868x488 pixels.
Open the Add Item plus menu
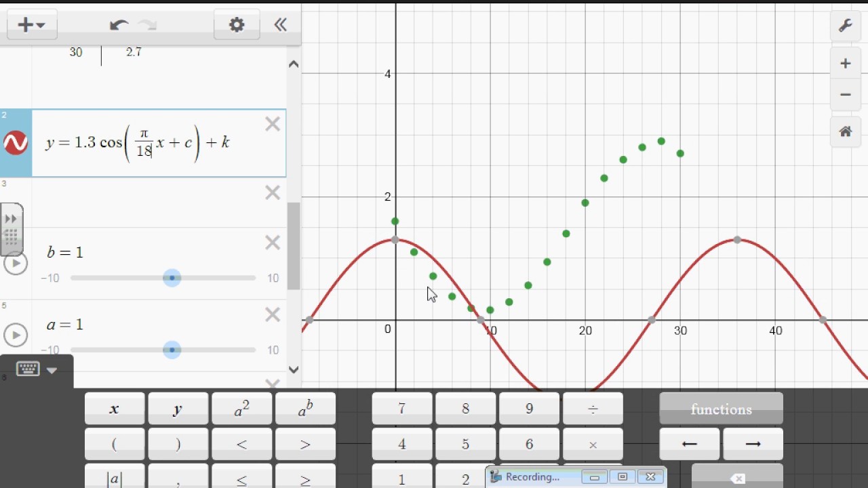32,25
